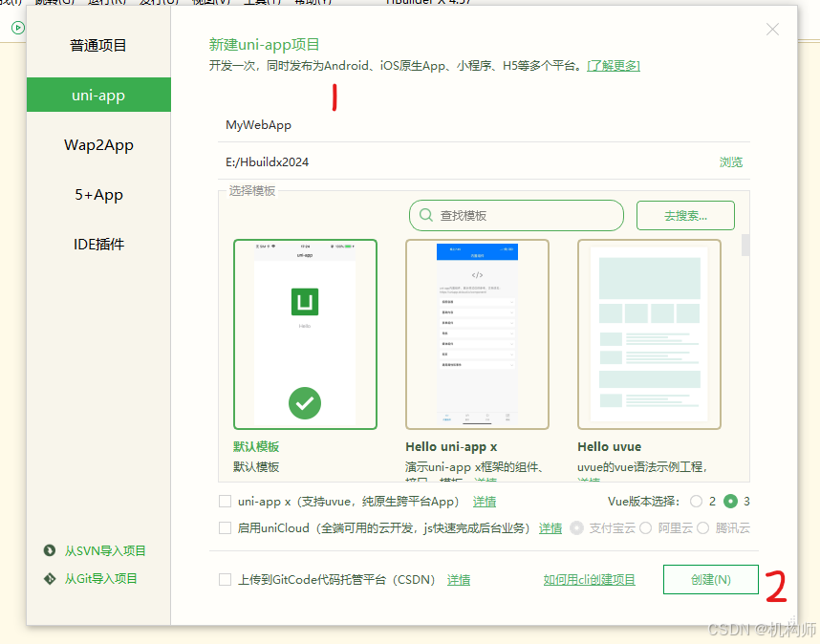The width and height of the screenshot is (820, 644).
Task: Click the 默认模板 template title text
Action: [256, 447]
